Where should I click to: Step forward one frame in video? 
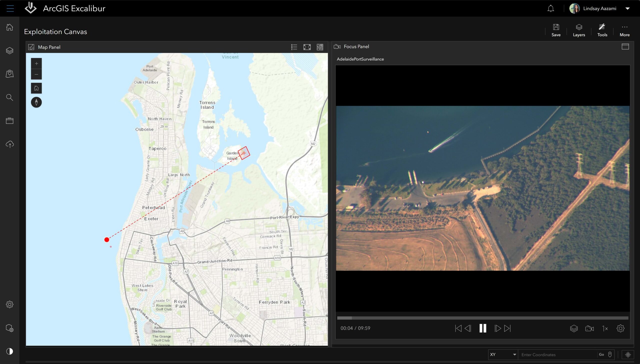(497, 328)
